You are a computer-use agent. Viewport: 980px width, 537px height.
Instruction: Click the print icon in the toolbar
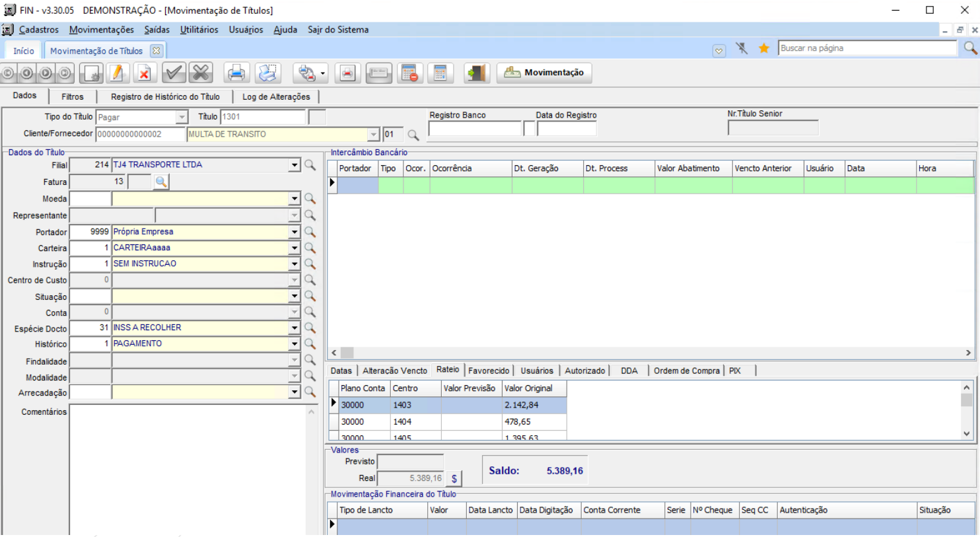236,73
